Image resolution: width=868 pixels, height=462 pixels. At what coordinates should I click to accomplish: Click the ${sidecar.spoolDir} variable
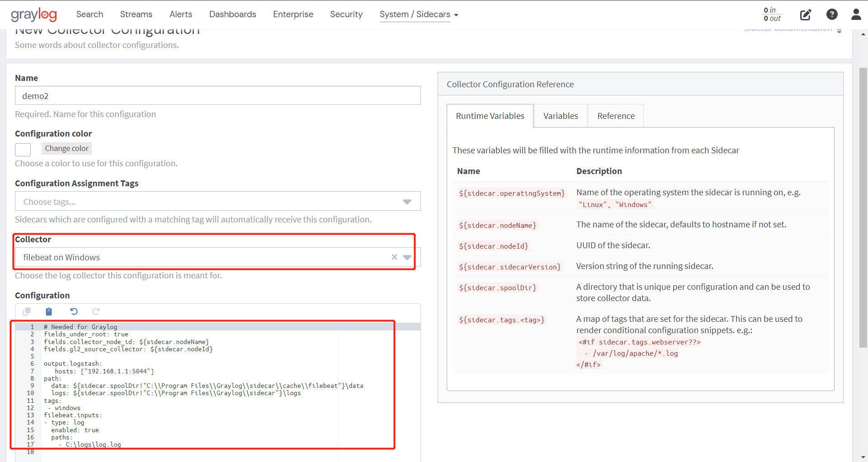498,288
